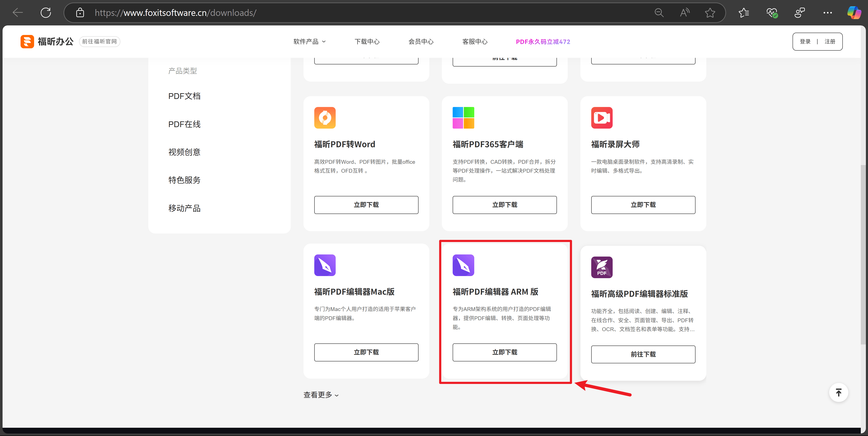Image resolution: width=868 pixels, height=436 pixels.
Task: Open the browser settings ellipsis menu
Action: point(828,12)
